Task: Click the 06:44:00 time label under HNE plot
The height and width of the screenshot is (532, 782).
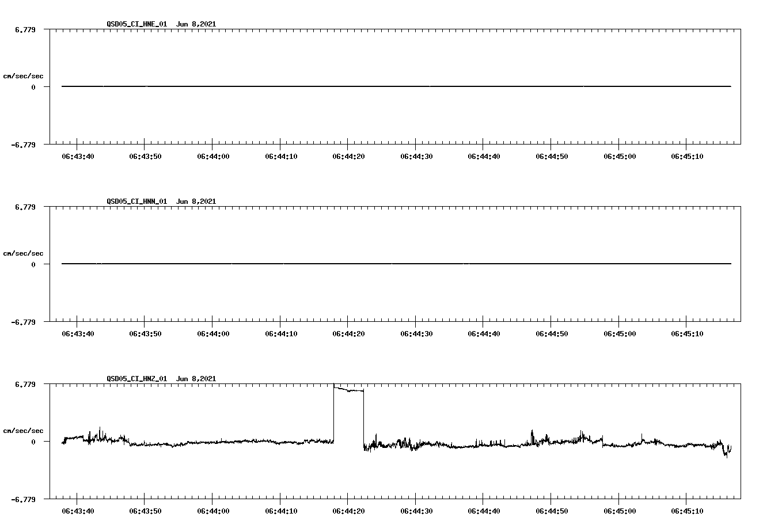Action: (213, 157)
